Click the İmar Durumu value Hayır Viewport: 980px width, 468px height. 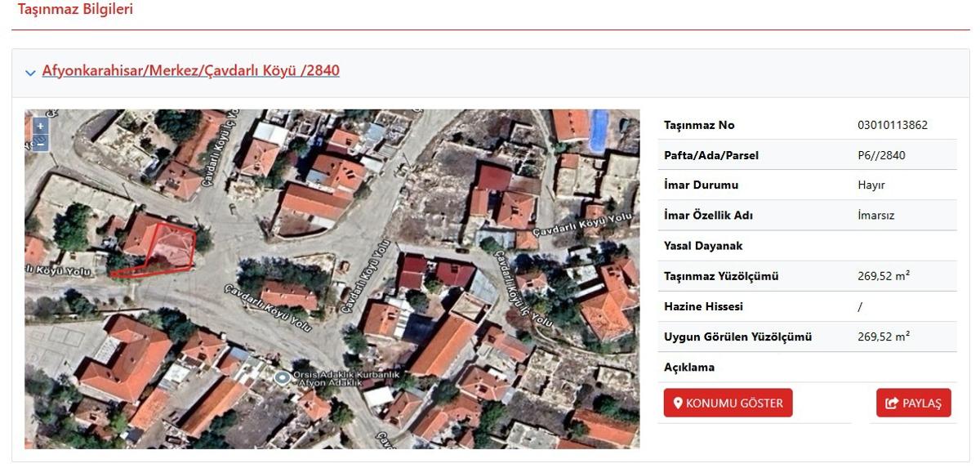pos(871,185)
